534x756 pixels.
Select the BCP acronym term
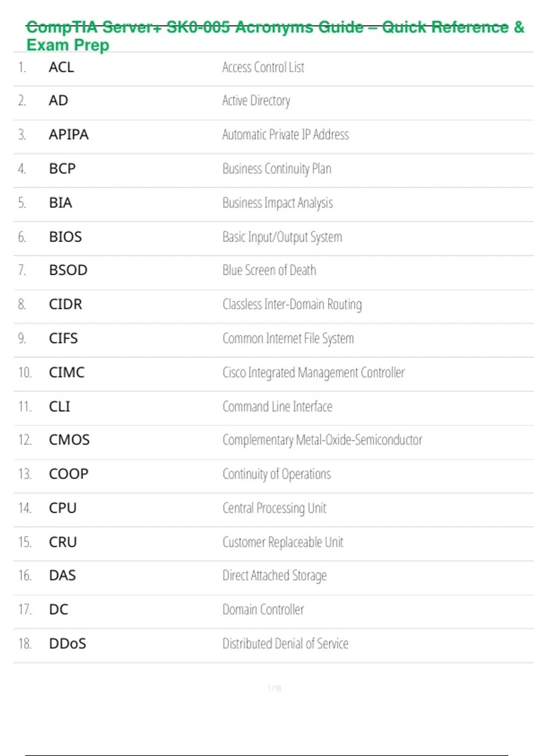[62, 169]
